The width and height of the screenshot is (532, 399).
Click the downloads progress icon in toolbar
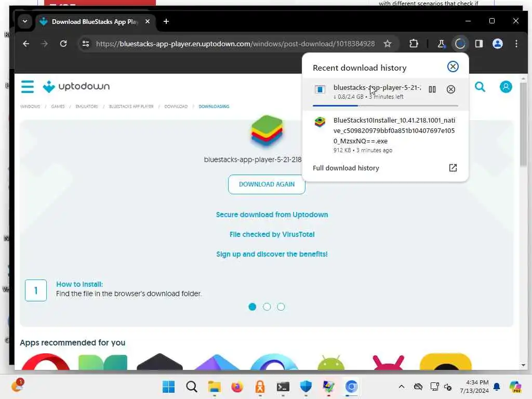[x=460, y=44]
